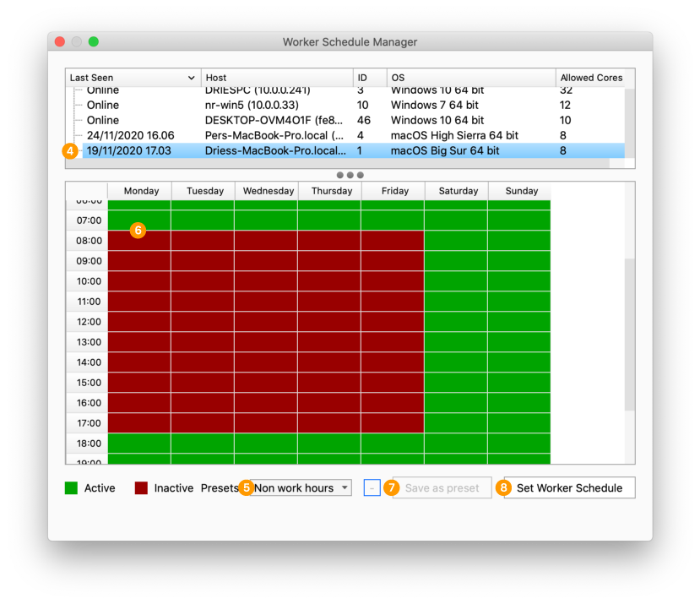Click the Save as preset button
Image resolution: width=700 pixels, height=604 pixels.
(442, 487)
